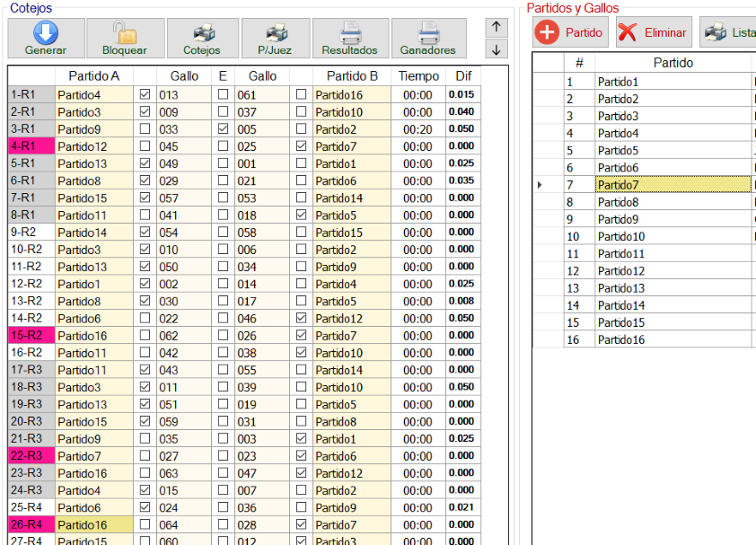
Task: Click the Partido B column header
Action: [352, 75]
